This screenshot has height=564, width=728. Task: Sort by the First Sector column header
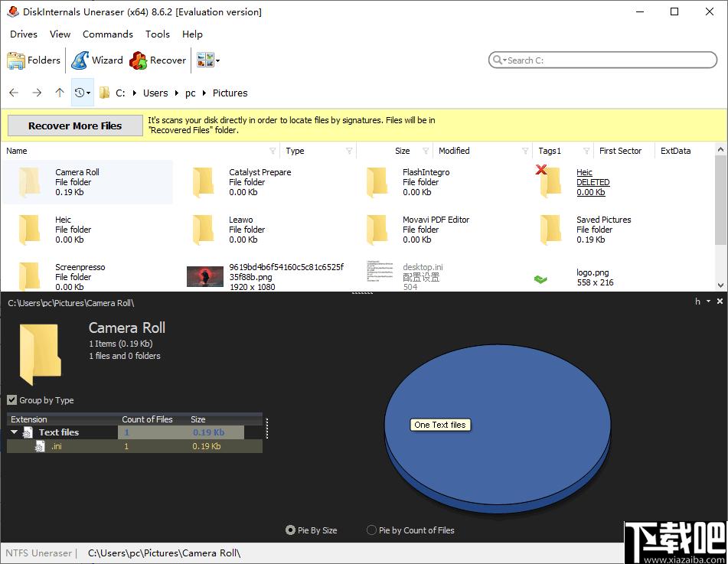(620, 151)
